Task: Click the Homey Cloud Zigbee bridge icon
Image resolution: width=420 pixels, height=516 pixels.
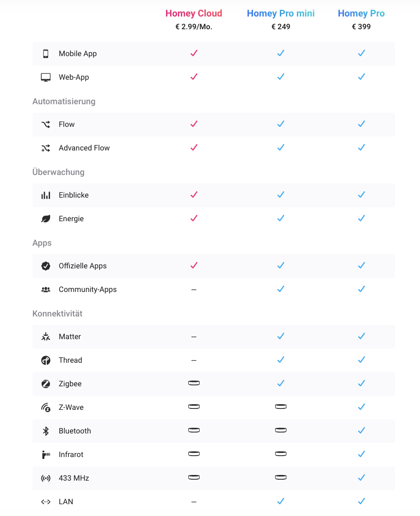Action: click(x=193, y=383)
